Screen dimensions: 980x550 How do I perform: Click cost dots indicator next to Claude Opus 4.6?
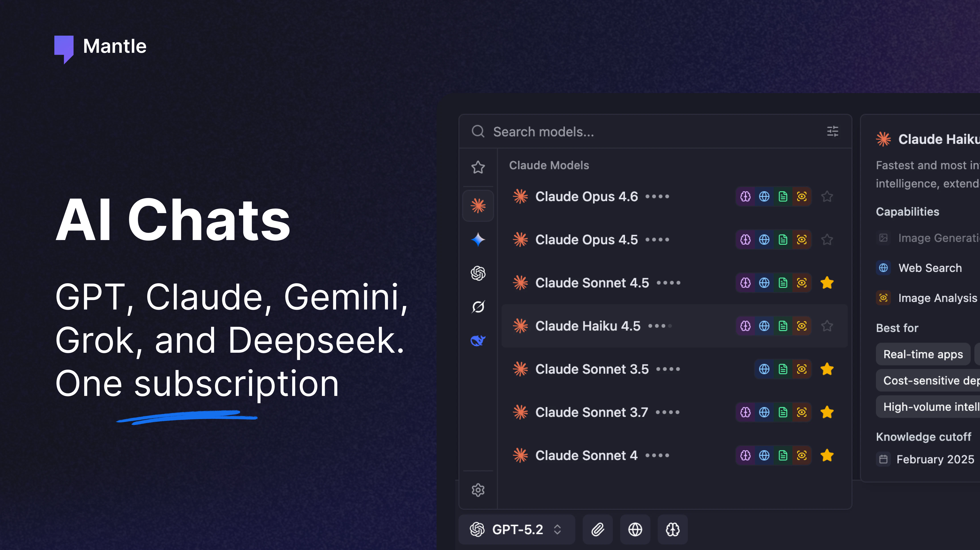point(657,197)
